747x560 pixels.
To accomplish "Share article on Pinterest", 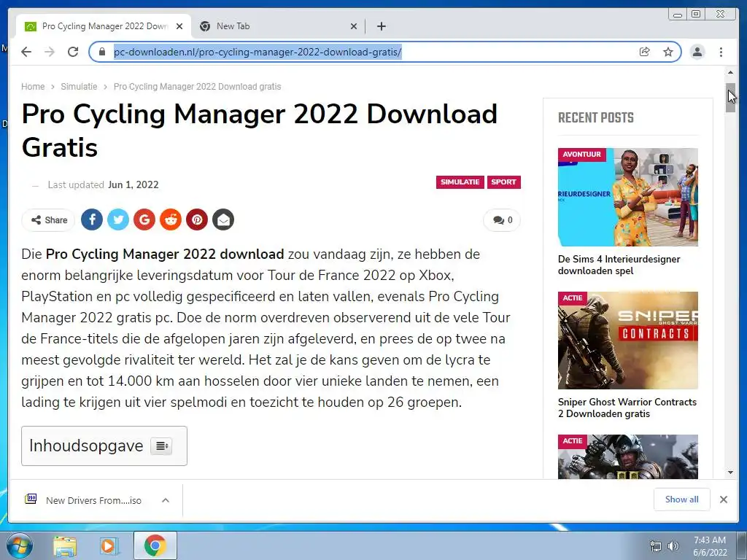I will [x=197, y=219].
